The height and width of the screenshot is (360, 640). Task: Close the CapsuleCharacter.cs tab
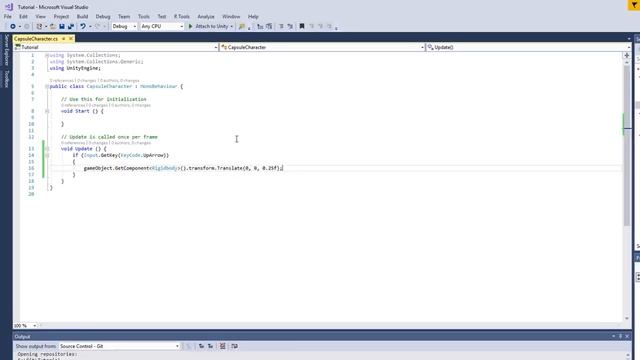(x=71, y=39)
